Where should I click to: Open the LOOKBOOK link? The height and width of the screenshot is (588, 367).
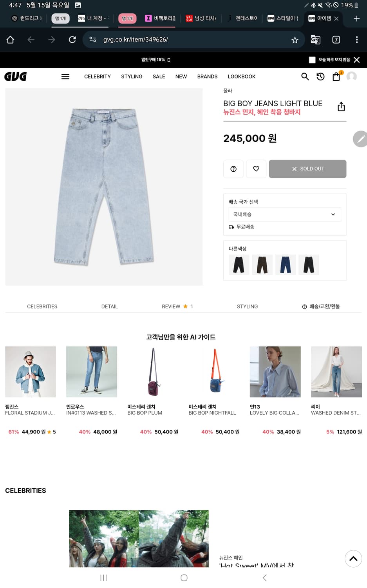[241, 76]
